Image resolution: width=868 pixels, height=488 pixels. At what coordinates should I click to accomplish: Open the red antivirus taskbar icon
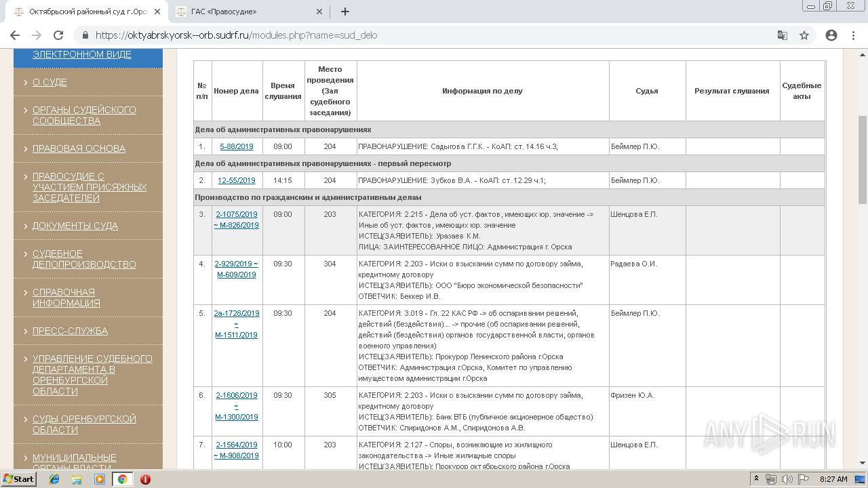click(145, 479)
